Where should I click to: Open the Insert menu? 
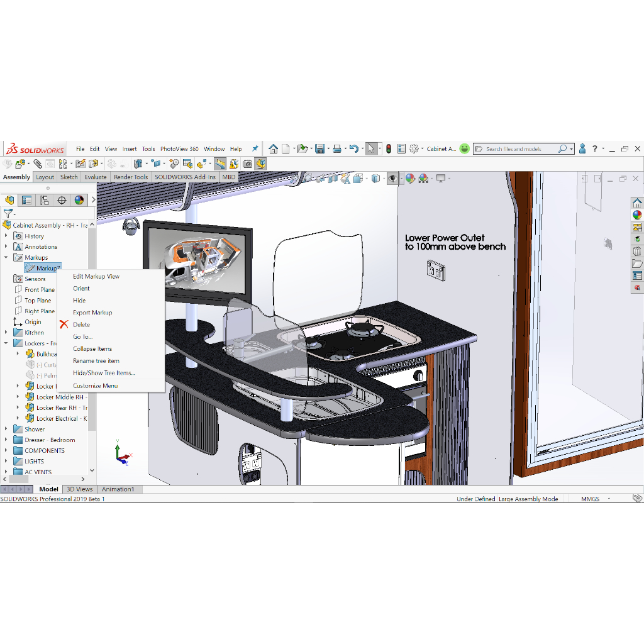(x=130, y=148)
